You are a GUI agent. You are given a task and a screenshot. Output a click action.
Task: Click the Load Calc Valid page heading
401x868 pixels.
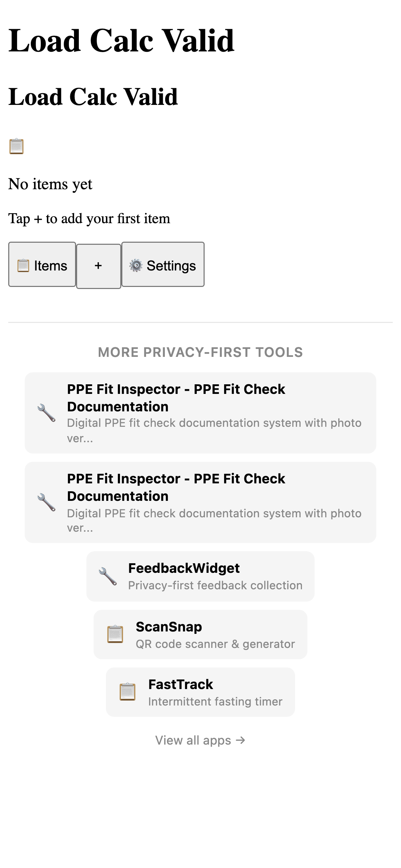[x=121, y=40]
